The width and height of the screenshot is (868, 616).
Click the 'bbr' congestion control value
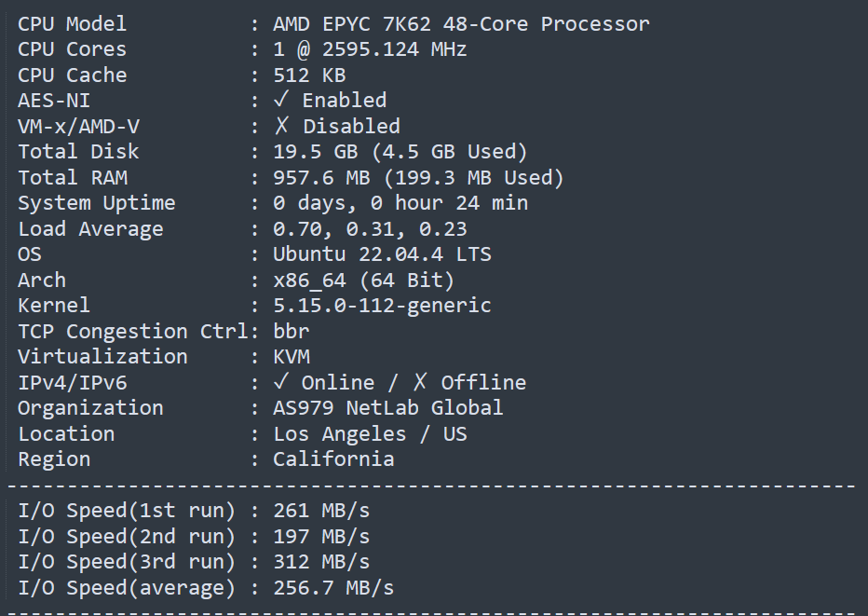click(x=292, y=331)
